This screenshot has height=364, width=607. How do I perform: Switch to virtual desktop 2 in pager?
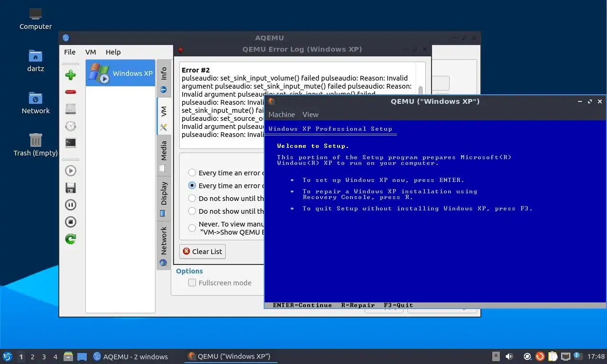click(32, 357)
